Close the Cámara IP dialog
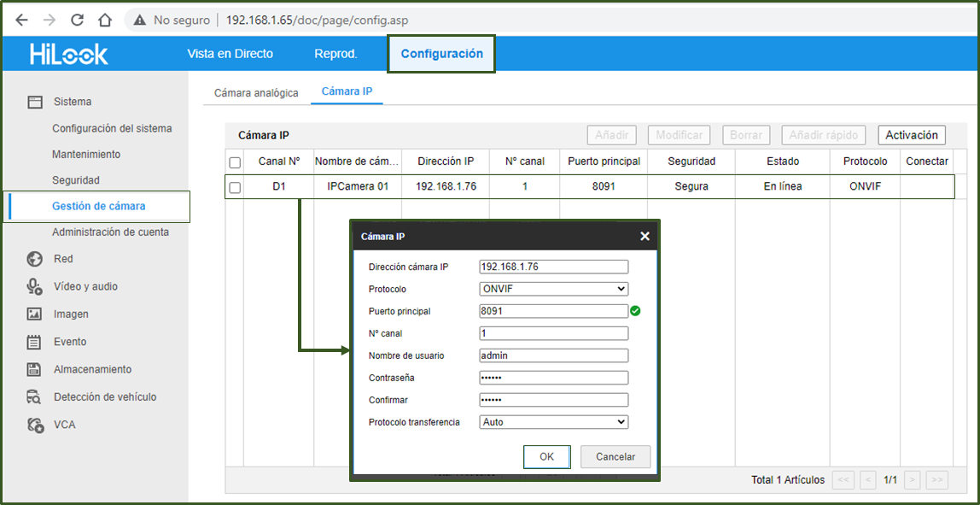Image resolution: width=980 pixels, height=505 pixels. (645, 236)
